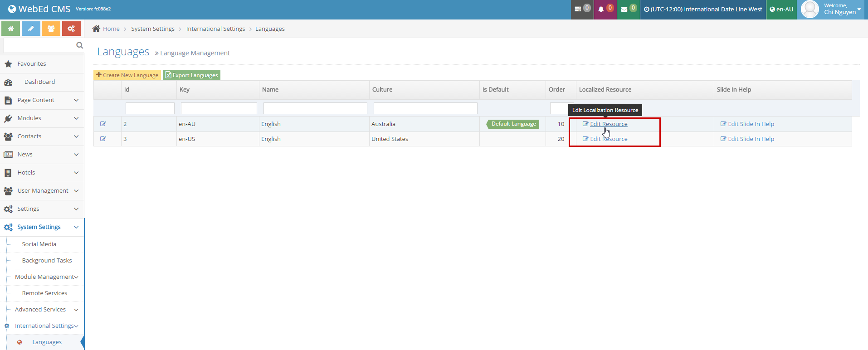Click the Name column filter field
The height and width of the screenshot is (350, 868).
point(315,108)
